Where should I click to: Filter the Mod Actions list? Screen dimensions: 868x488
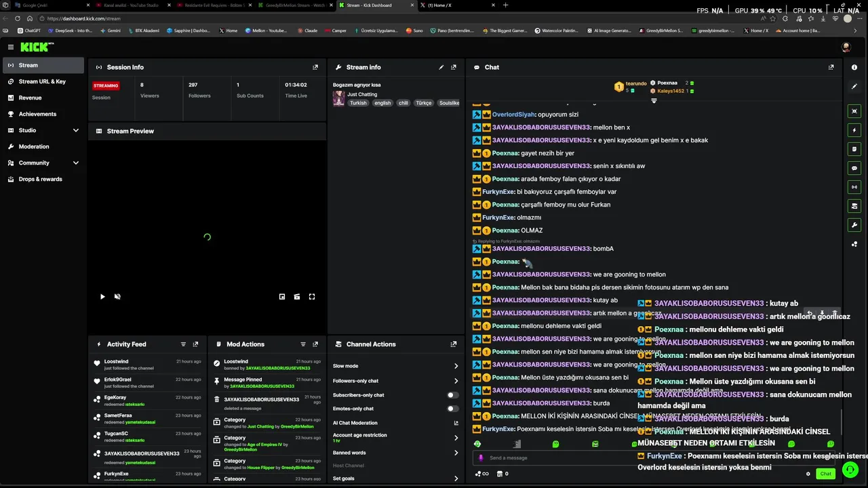coord(303,344)
